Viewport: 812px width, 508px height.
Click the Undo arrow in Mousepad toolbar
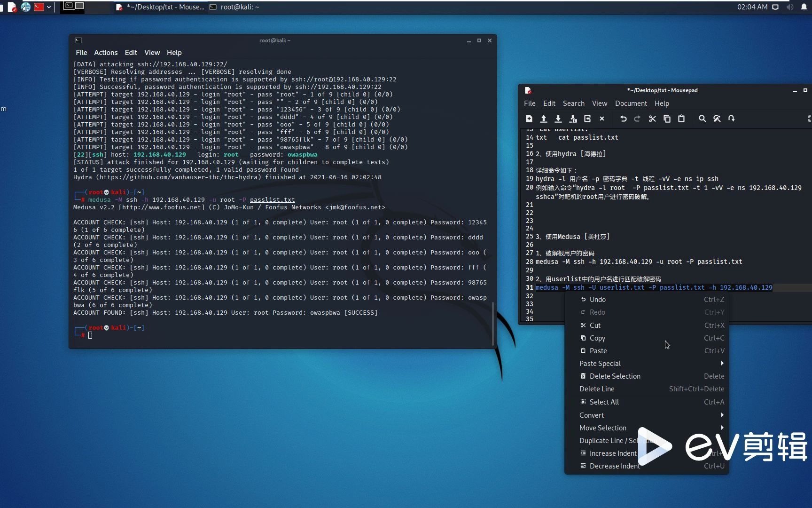(x=623, y=119)
